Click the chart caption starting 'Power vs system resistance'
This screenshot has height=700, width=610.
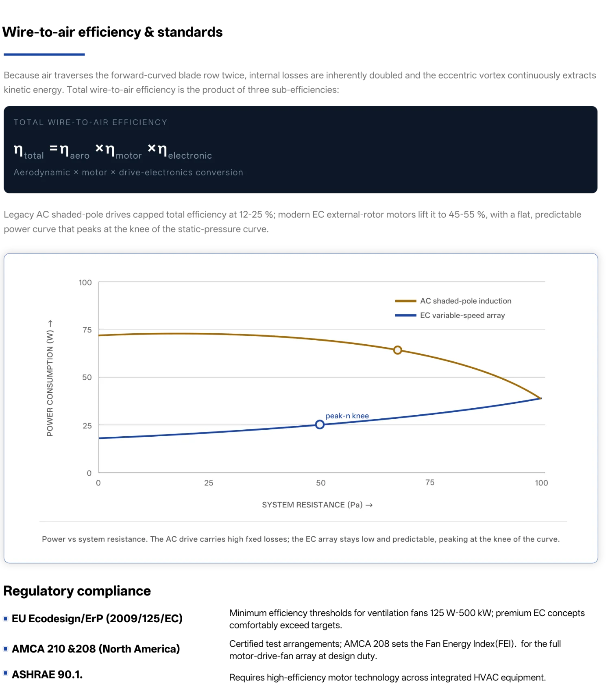(x=301, y=539)
